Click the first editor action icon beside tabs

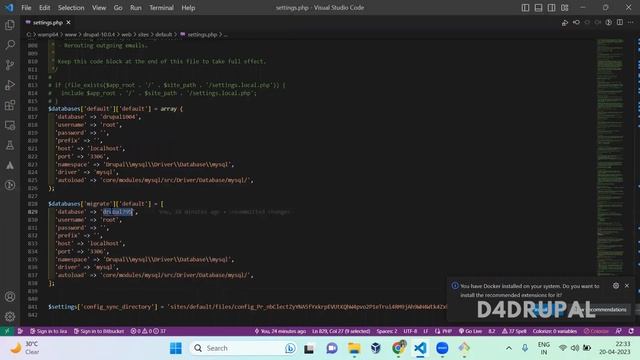[x=565, y=22]
